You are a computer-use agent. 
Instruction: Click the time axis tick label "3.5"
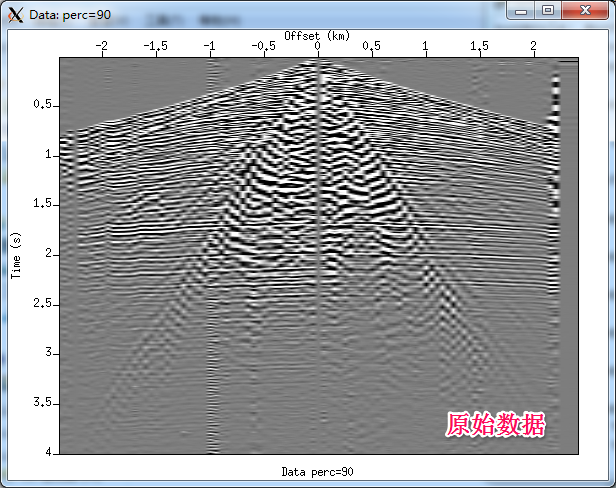coord(43,402)
